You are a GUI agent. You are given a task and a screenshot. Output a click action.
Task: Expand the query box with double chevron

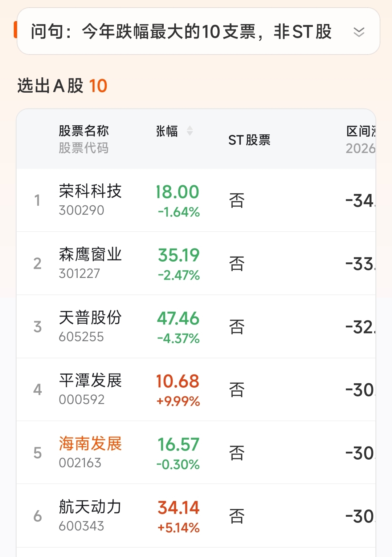[x=359, y=32]
